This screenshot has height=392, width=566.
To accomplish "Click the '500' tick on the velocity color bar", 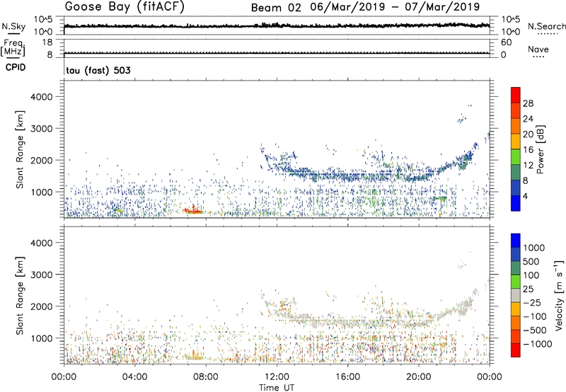I will pyautogui.click(x=533, y=261).
